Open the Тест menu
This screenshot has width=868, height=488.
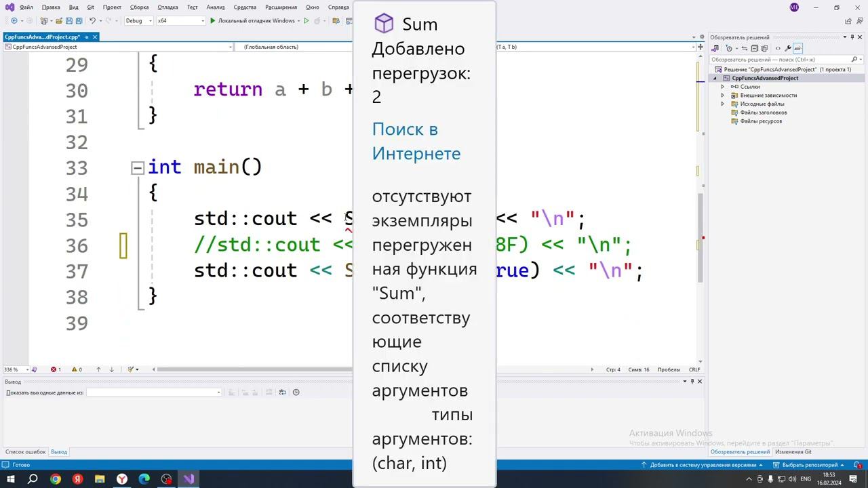click(192, 7)
